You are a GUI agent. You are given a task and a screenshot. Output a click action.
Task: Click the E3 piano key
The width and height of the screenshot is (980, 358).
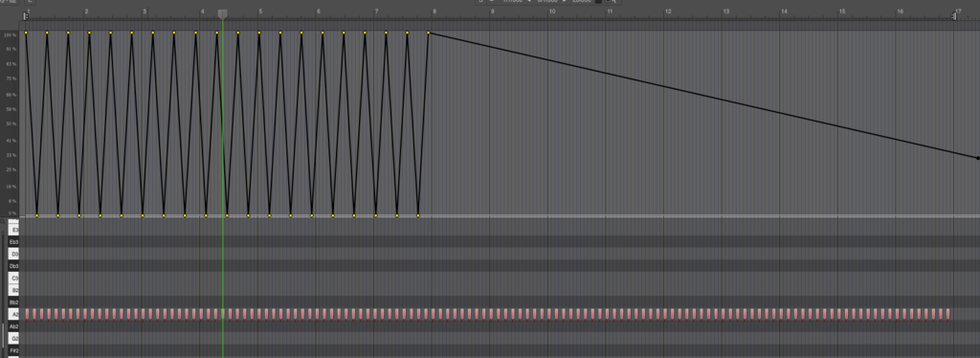tap(13, 230)
